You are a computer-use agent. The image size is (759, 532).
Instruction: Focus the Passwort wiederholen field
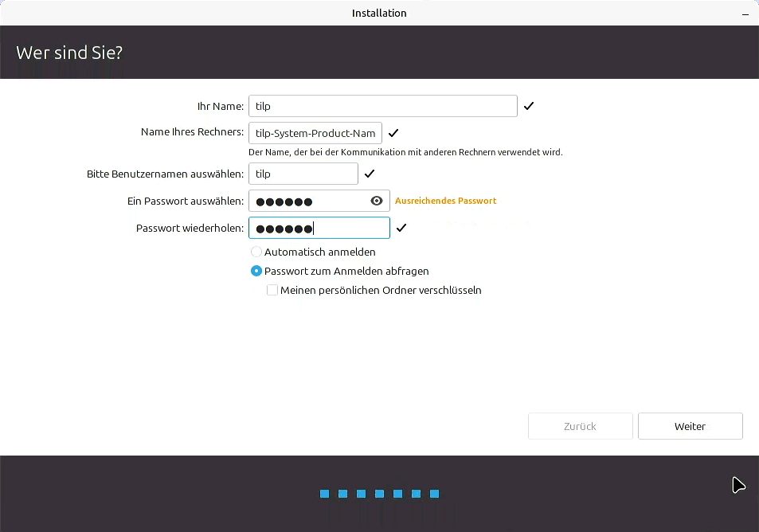tap(319, 229)
